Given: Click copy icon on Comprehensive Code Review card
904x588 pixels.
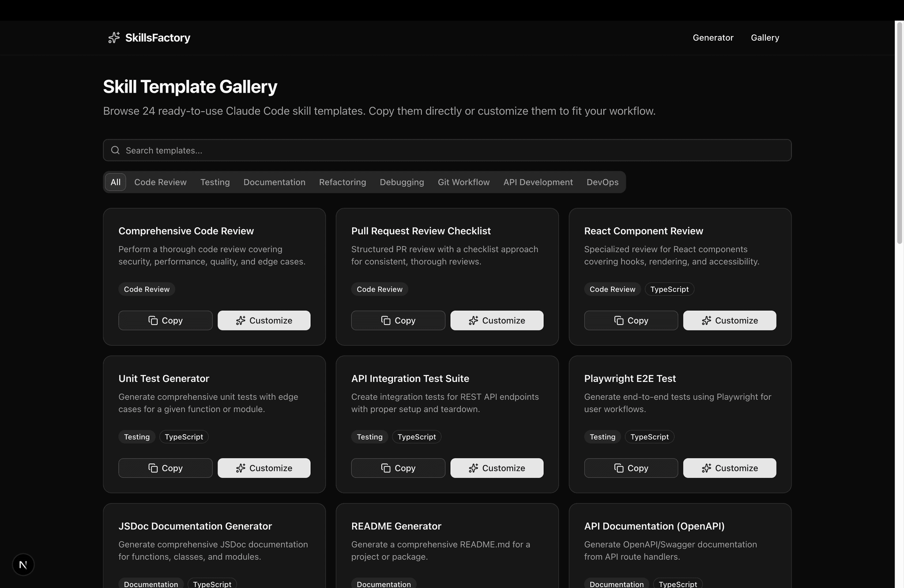Looking at the screenshot, I should (153, 320).
